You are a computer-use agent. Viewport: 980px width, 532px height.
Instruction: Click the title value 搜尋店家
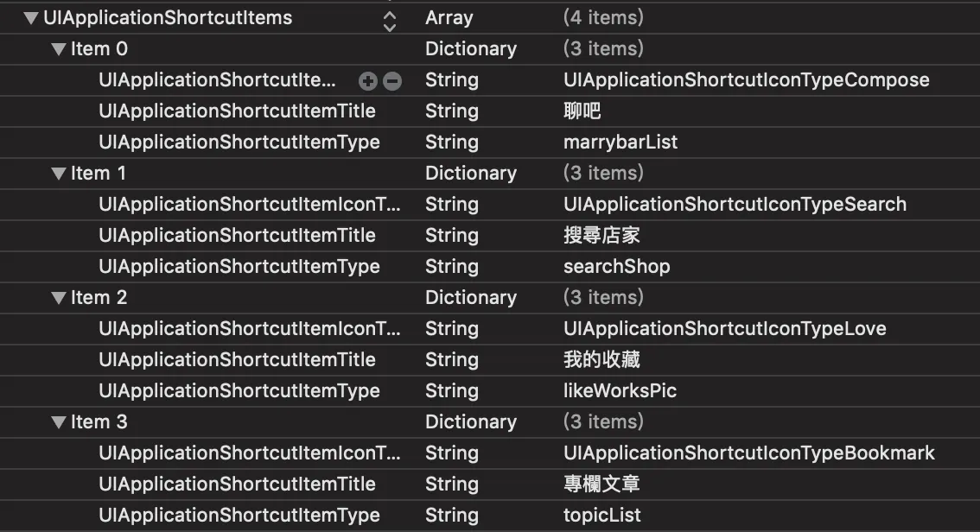(609, 235)
